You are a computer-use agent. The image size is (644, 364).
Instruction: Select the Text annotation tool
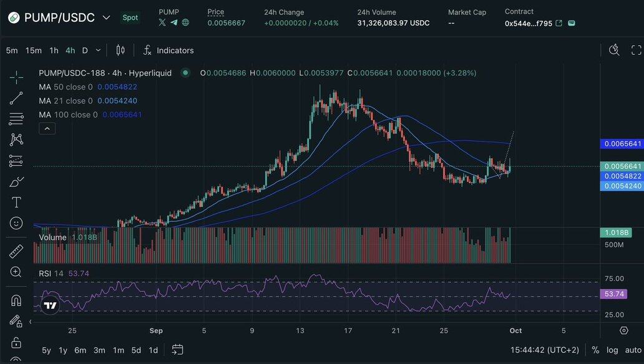(x=16, y=203)
